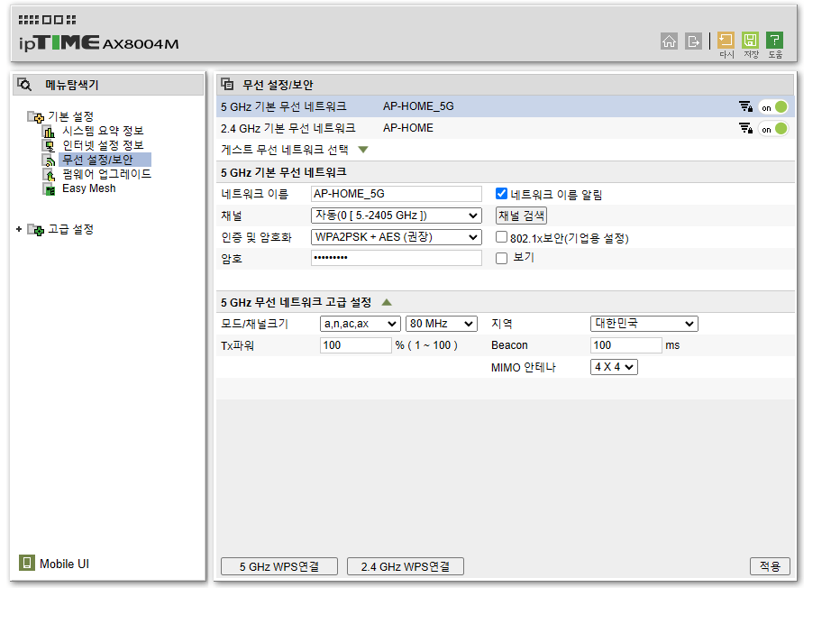Select the 2.4 GHz 기본 무선 네트워크 row
Image resolution: width=840 pixels, height=624 pixels.
click(506, 128)
